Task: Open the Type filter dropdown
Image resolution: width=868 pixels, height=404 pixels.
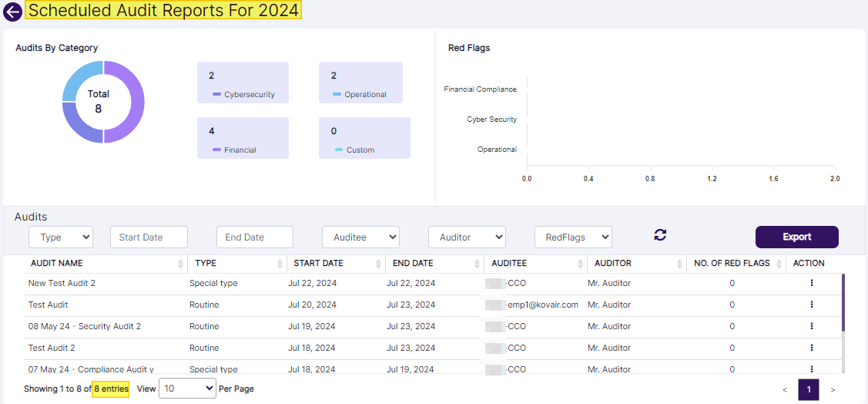Action: (61, 237)
